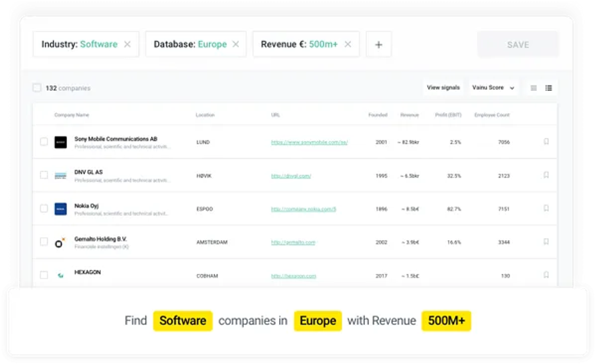
Task: Open Nokia Oyj company name
Action: 87,206
